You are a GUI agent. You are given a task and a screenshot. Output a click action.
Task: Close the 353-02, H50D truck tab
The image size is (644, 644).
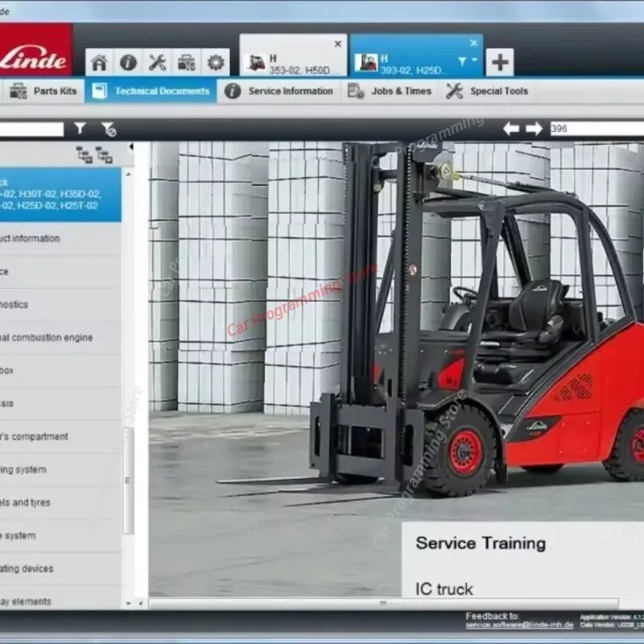click(x=337, y=43)
